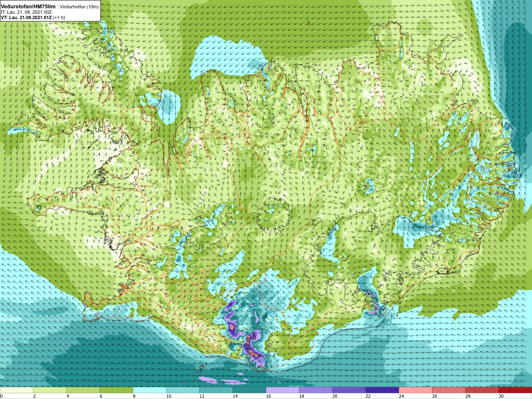Select the olive green 6–8 legend swatch
Image resolution: width=532 pixels, height=399 pixels.
click(116, 390)
